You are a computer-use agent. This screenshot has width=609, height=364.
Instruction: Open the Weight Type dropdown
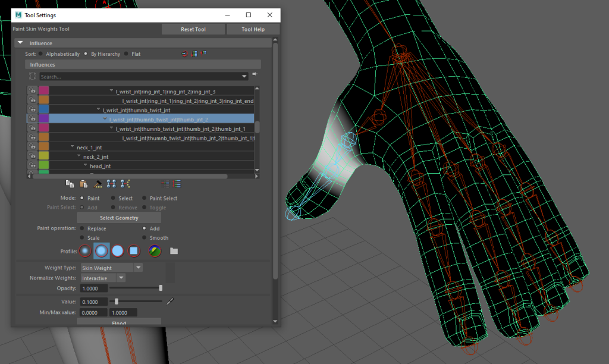(x=138, y=268)
